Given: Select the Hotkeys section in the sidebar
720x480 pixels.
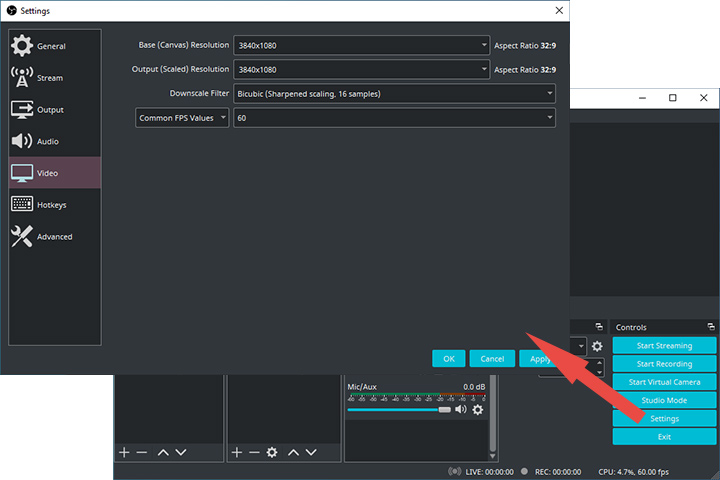Looking at the screenshot, I should [x=50, y=205].
